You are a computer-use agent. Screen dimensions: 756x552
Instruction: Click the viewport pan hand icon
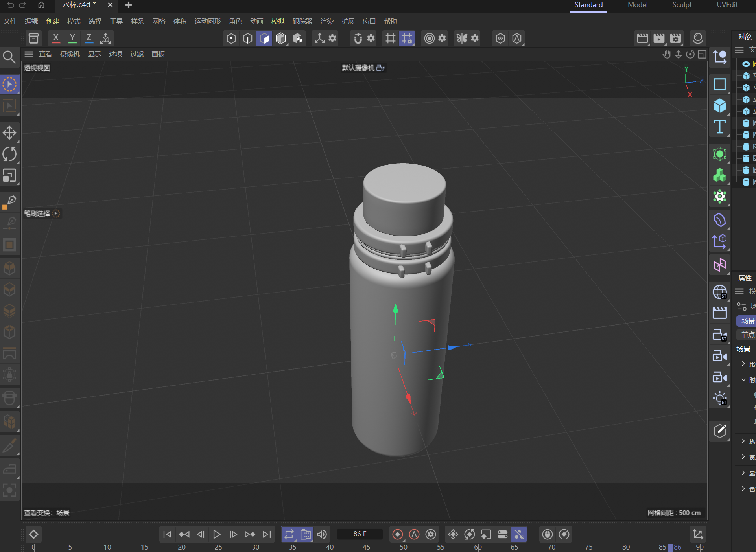(x=666, y=54)
